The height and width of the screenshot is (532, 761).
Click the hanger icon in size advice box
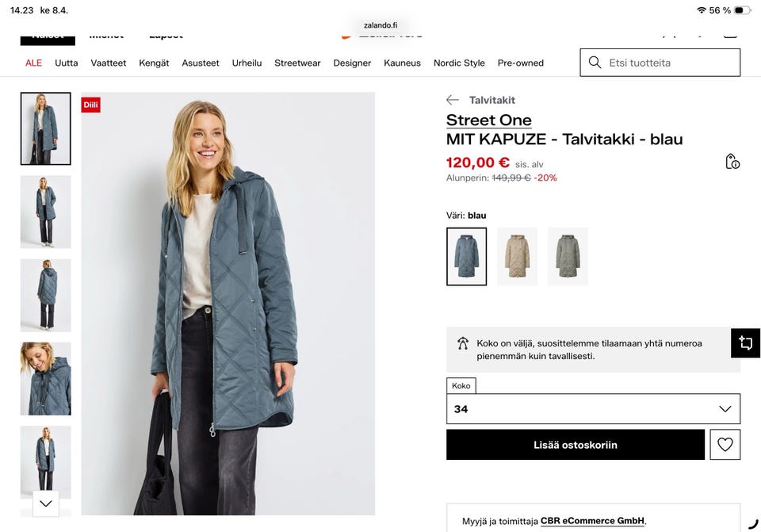(x=463, y=343)
